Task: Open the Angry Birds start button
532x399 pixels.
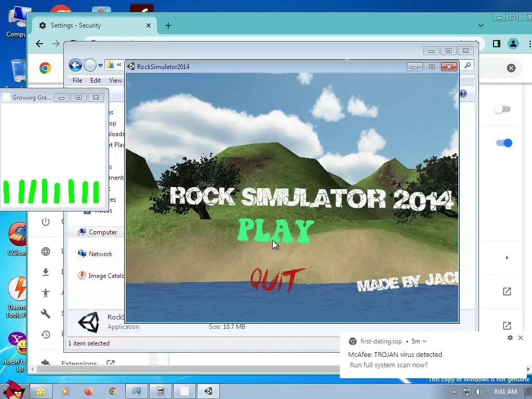Action: (x=14, y=390)
